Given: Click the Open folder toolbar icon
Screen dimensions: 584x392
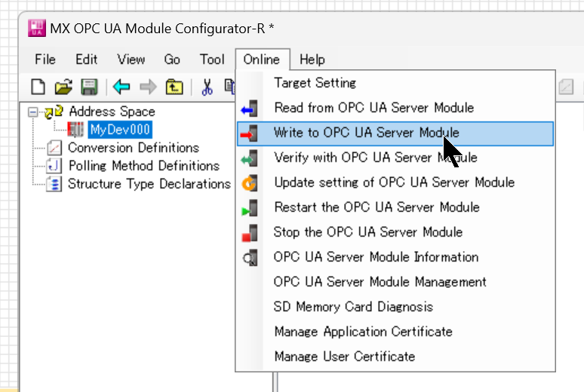Looking at the screenshot, I should click(x=63, y=87).
